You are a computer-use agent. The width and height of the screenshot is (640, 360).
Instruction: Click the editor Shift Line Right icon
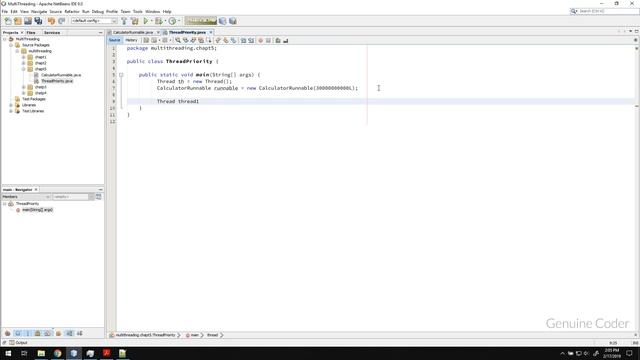pyautogui.click(x=251, y=40)
